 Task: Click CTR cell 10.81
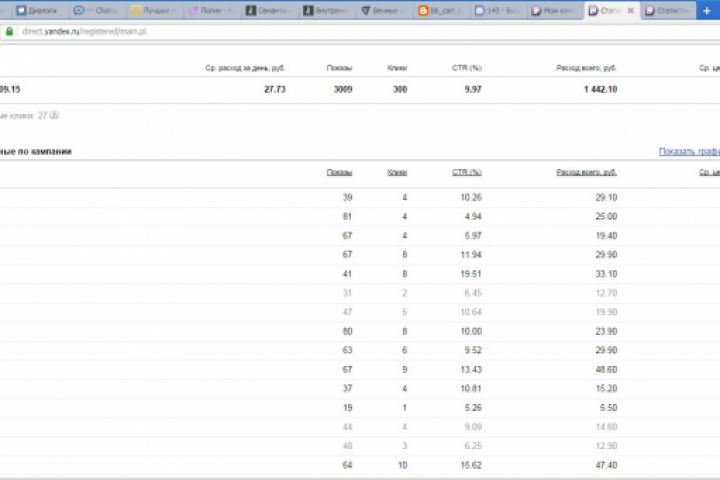tap(471, 389)
